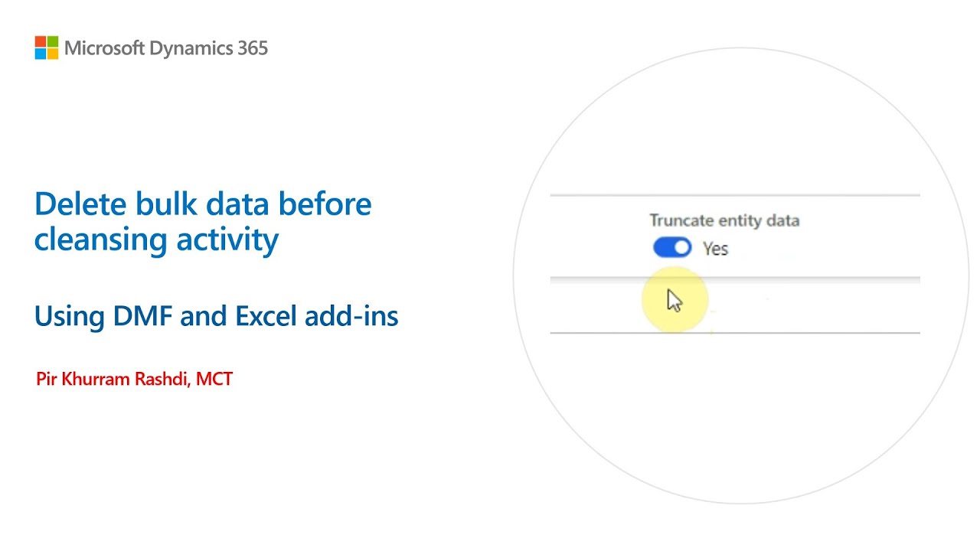Click the green square of Microsoft logo

click(x=53, y=41)
